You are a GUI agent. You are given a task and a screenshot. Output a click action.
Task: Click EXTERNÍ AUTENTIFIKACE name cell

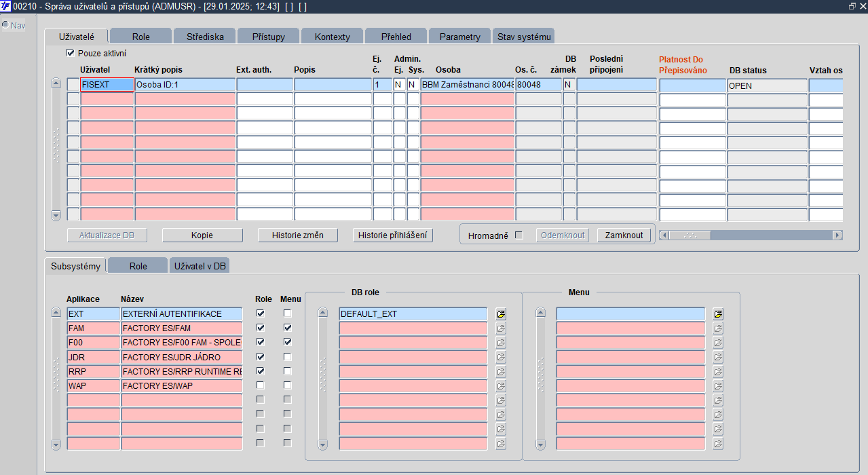click(x=182, y=314)
